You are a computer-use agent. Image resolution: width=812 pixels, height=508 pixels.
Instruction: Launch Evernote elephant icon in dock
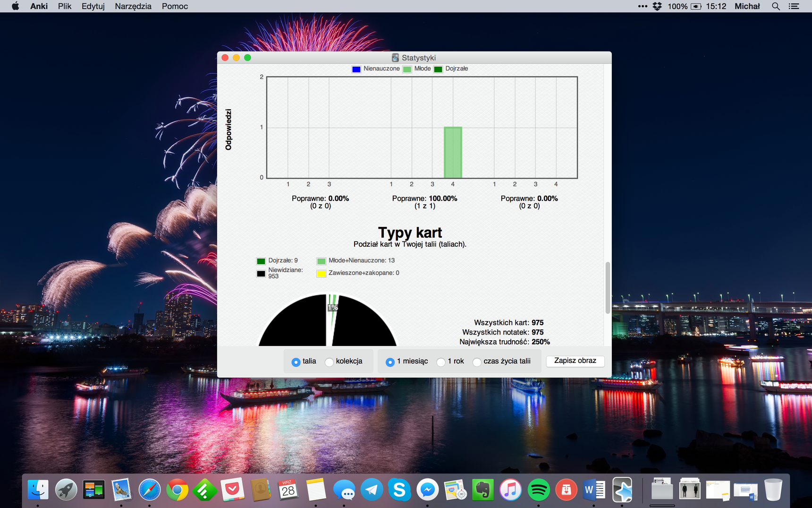[482, 490]
